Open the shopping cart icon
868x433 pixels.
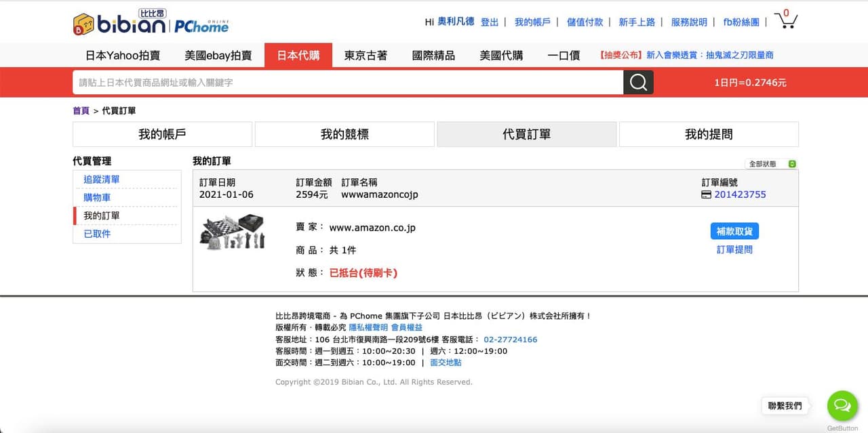coord(786,20)
